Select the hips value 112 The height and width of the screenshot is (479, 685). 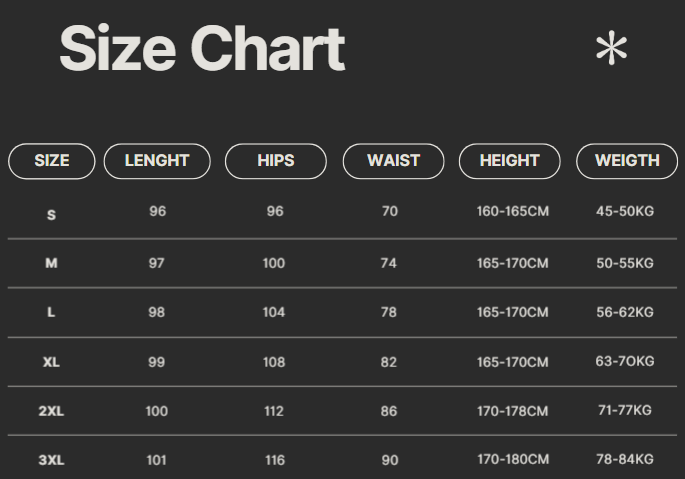(274, 411)
